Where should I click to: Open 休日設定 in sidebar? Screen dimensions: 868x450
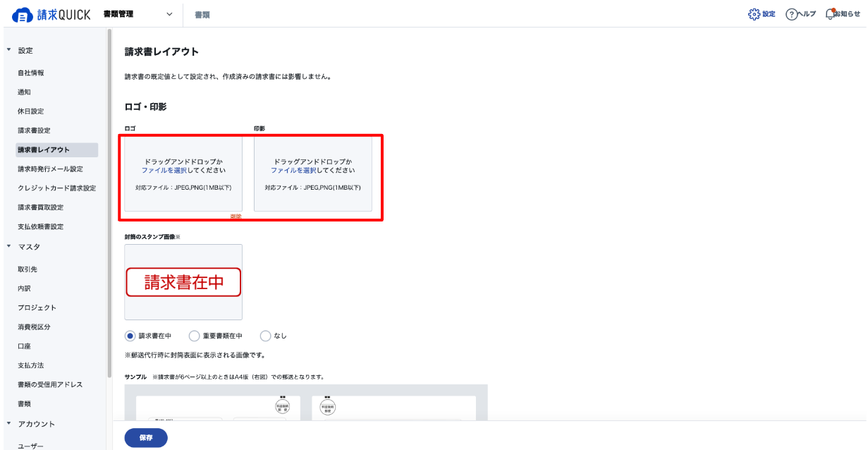tap(31, 111)
